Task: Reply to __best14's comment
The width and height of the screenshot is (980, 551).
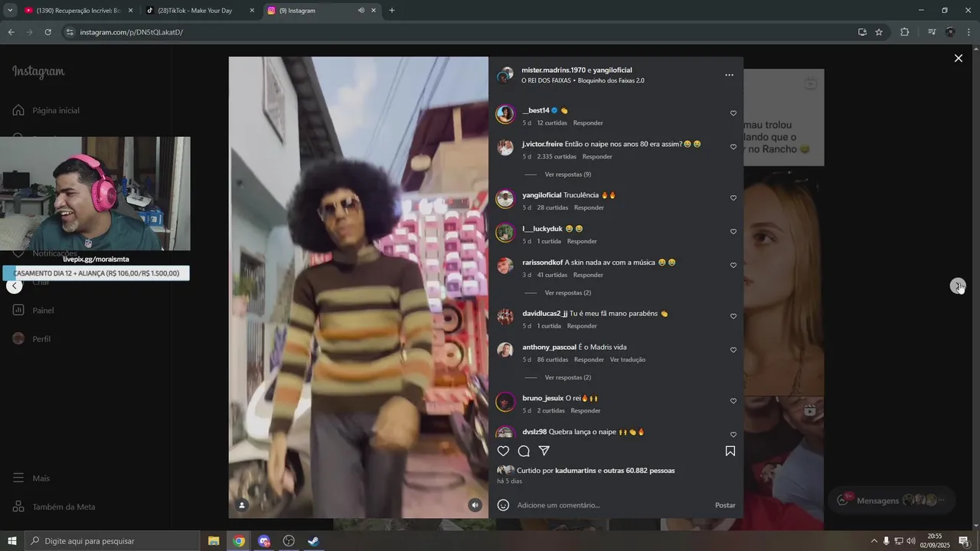Action: click(x=588, y=123)
